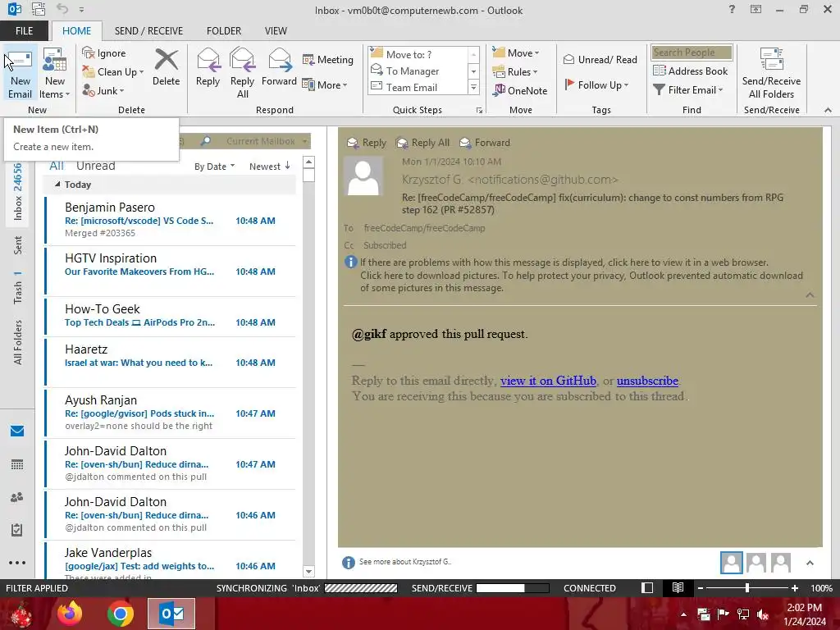The height and width of the screenshot is (630, 840).
Task: Switch to the People view icon
Action: click(17, 497)
